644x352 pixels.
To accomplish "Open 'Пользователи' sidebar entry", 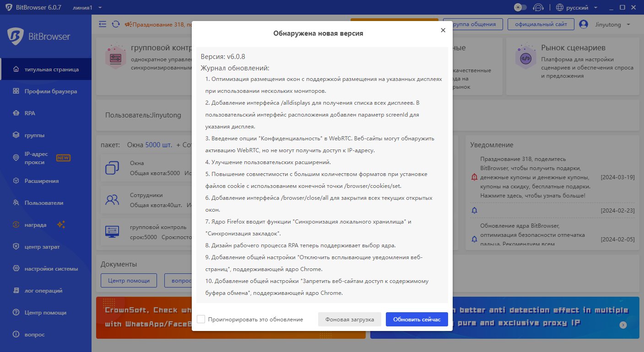I will tap(46, 203).
